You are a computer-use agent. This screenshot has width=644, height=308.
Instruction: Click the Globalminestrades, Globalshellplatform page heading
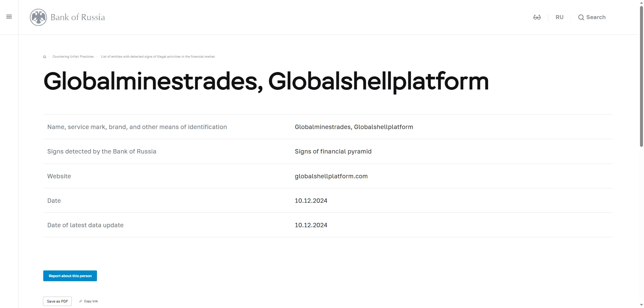(x=266, y=81)
